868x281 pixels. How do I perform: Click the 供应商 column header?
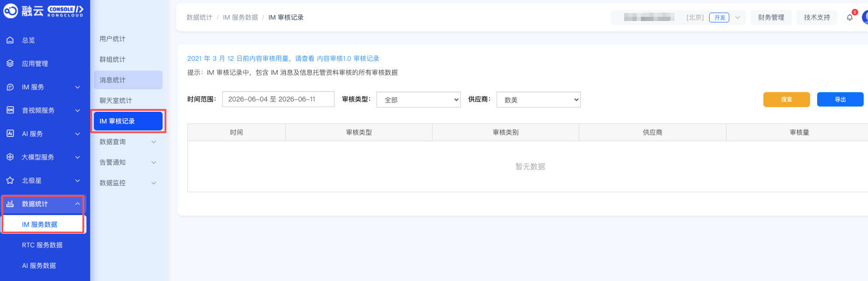pyautogui.click(x=653, y=132)
